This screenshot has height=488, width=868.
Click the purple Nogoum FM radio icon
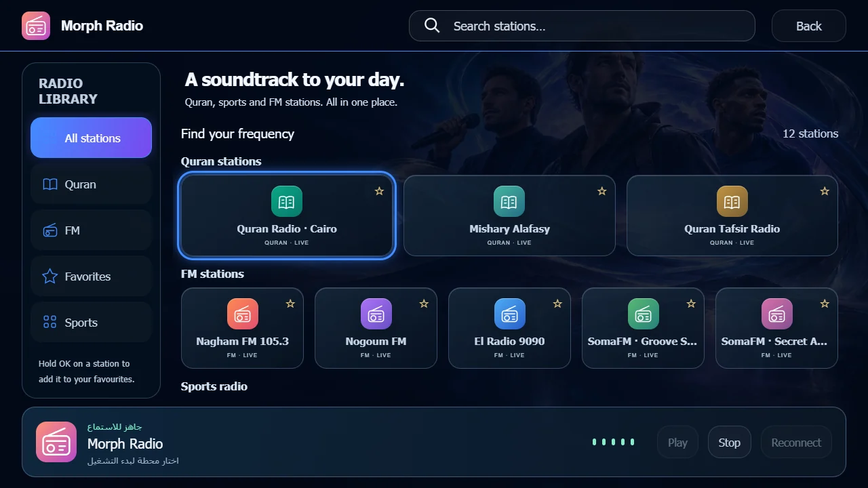(x=376, y=314)
